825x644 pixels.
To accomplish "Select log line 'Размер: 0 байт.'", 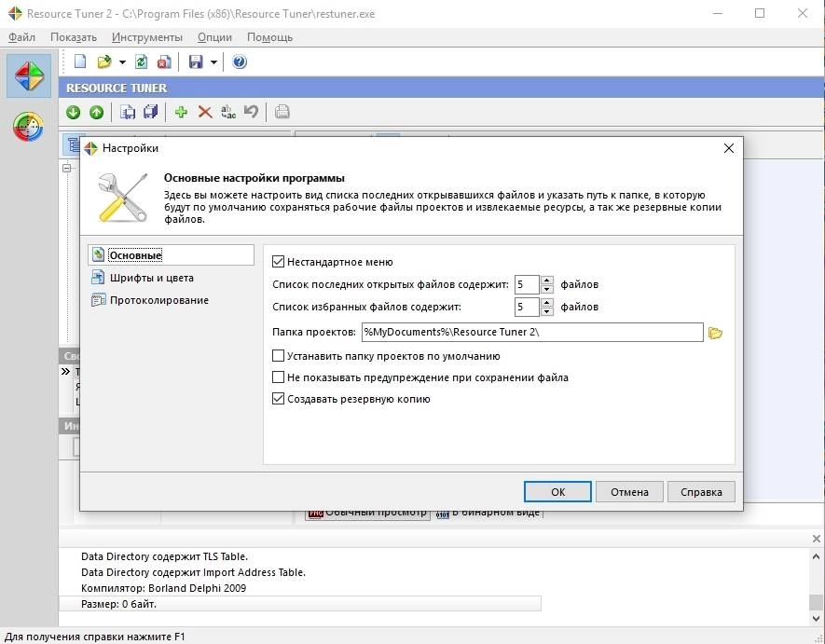I will pos(300,604).
